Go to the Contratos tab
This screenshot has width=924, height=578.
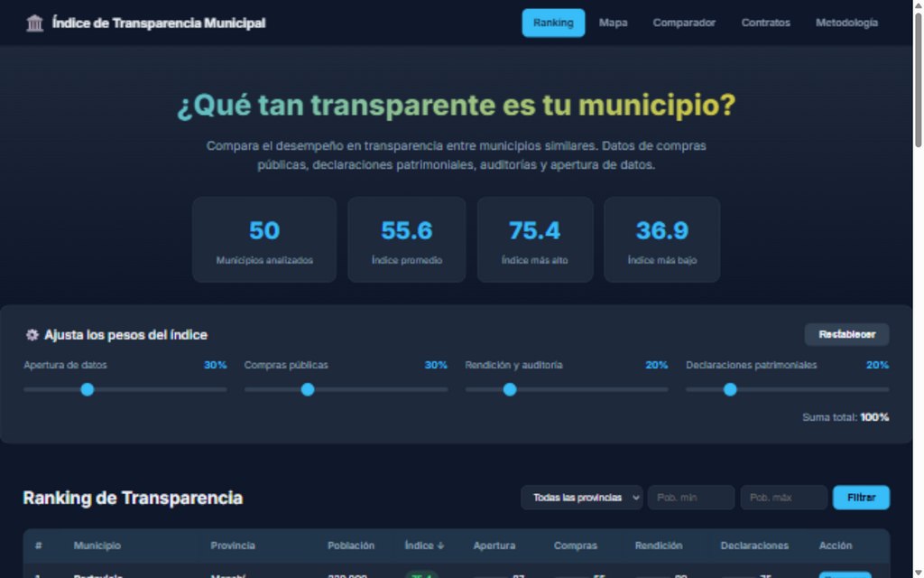tap(765, 23)
